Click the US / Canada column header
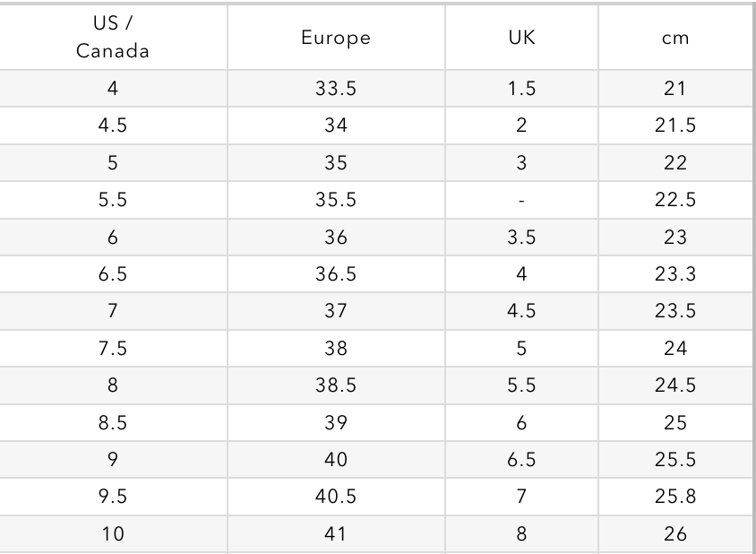Viewport: 756px width, 554px height. click(113, 39)
